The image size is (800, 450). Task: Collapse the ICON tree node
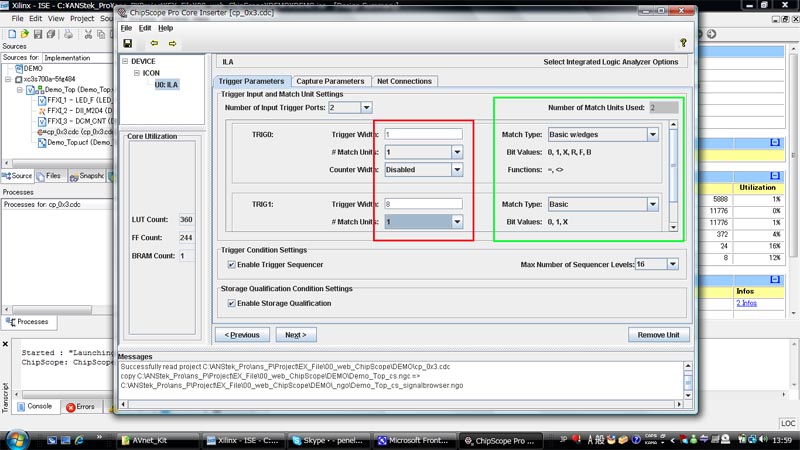point(137,73)
